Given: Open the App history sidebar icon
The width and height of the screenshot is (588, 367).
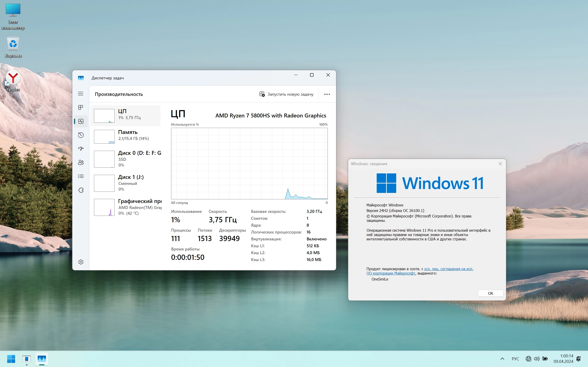Looking at the screenshot, I should point(81,135).
